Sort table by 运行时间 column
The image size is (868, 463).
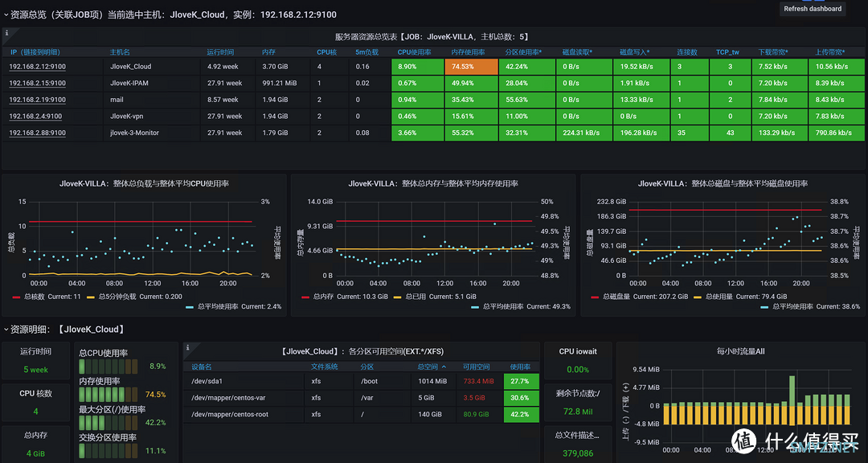[x=220, y=52]
